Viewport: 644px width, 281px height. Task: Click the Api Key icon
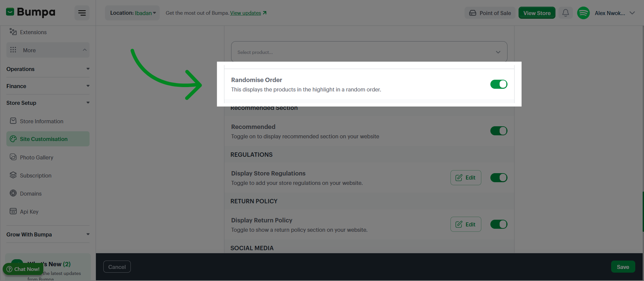[13, 211]
